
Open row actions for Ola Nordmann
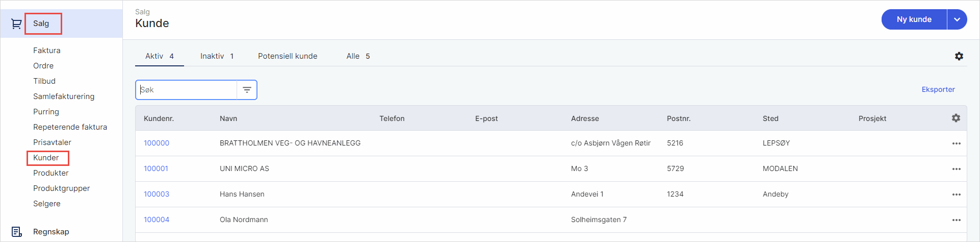point(956,220)
